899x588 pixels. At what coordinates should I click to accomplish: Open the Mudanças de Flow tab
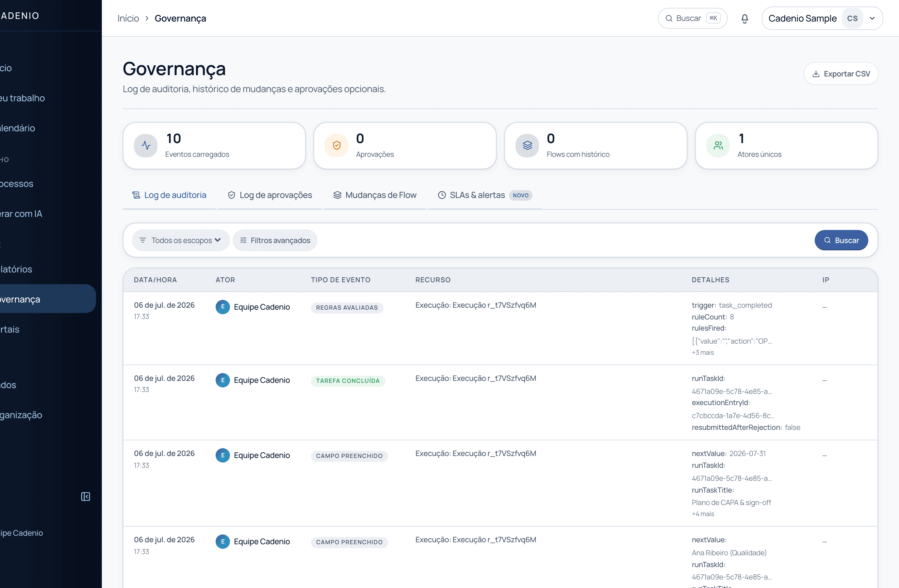pyautogui.click(x=375, y=195)
